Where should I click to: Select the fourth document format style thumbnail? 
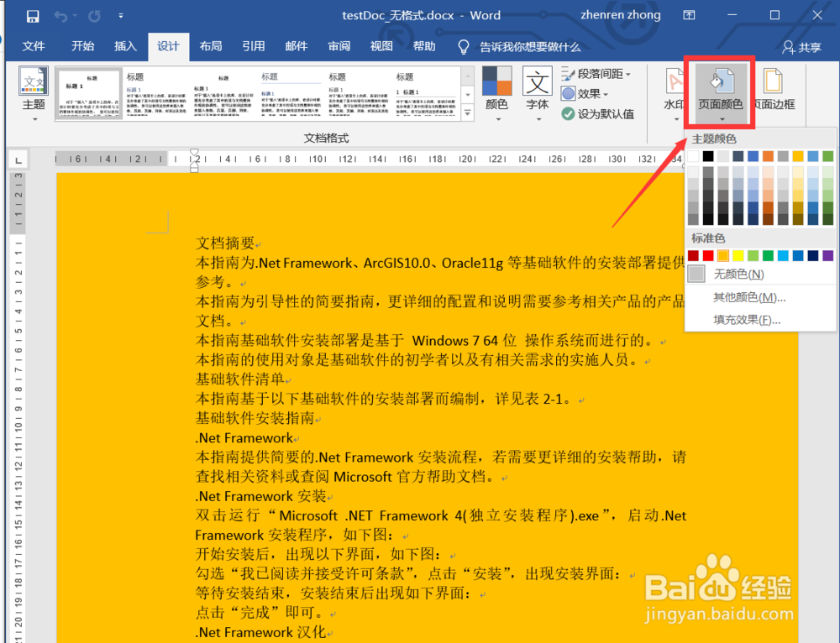tap(291, 92)
